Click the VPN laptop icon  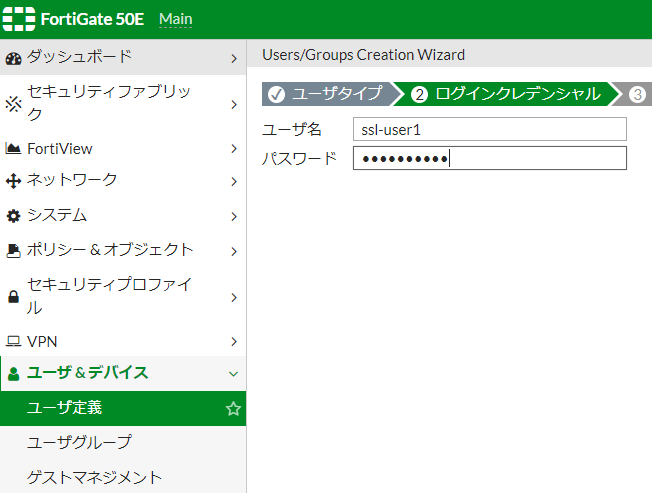point(13,342)
